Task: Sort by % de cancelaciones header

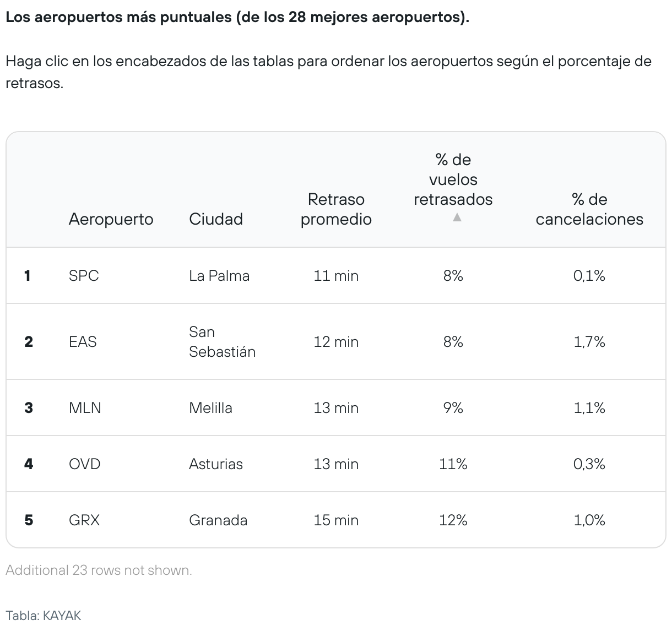Action: pyautogui.click(x=589, y=209)
